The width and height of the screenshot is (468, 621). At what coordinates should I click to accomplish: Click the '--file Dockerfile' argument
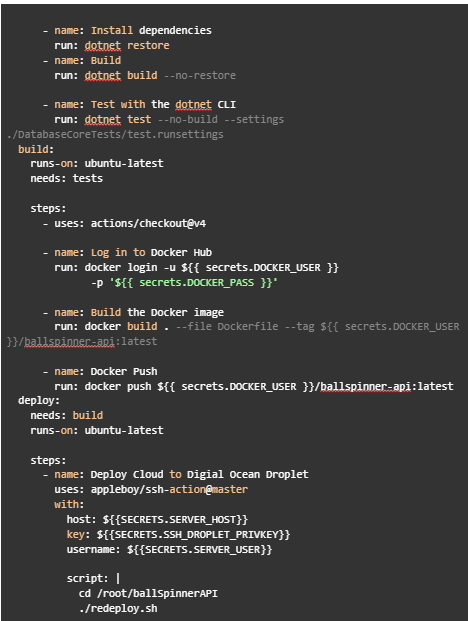(227, 326)
